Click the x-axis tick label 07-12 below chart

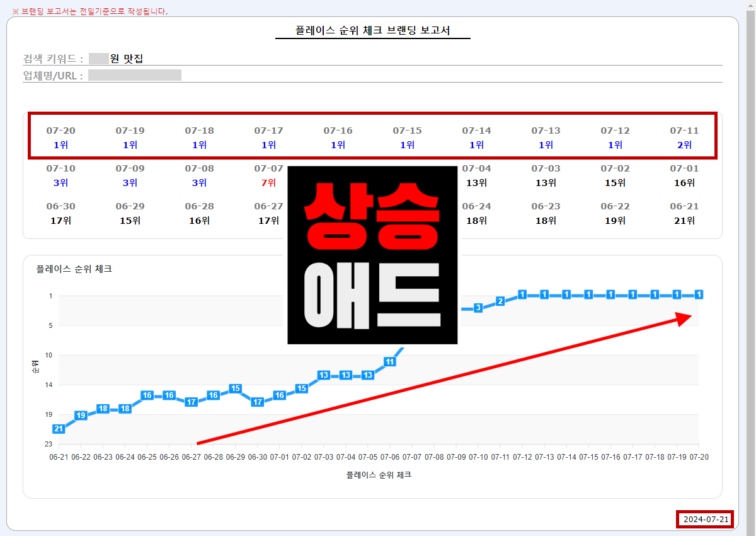coord(522,457)
